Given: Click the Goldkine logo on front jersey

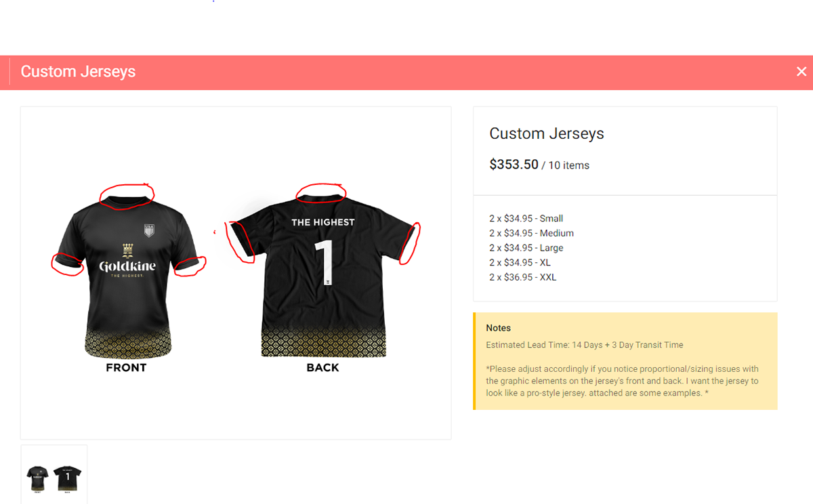Looking at the screenshot, I should click(x=127, y=266).
